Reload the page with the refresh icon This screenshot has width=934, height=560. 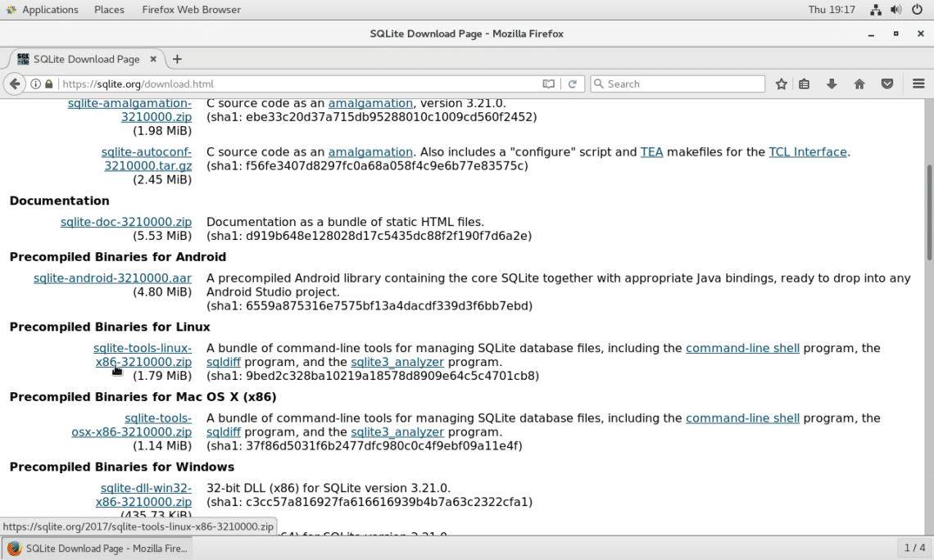tap(573, 84)
